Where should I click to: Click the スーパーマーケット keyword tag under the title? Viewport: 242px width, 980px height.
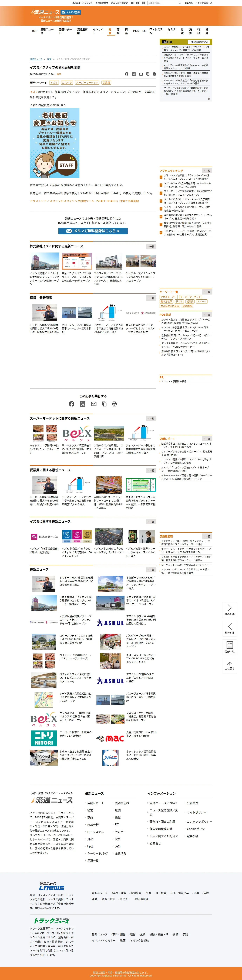click(x=87, y=83)
